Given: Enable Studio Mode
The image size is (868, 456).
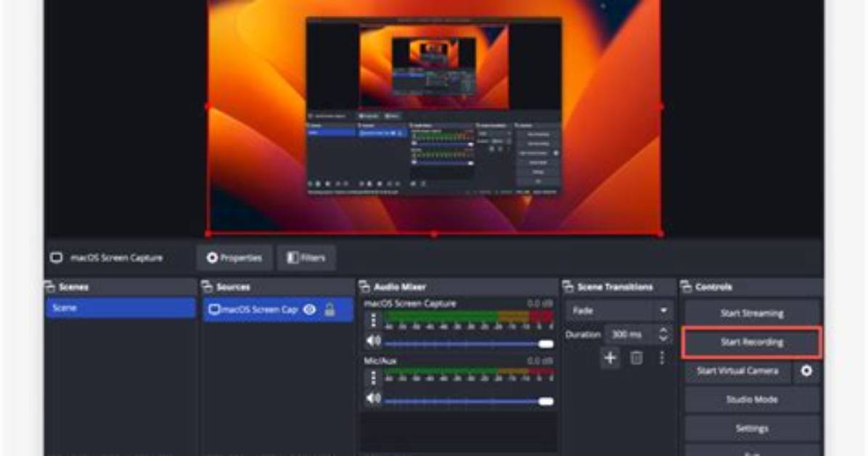Looking at the screenshot, I should click(752, 399).
